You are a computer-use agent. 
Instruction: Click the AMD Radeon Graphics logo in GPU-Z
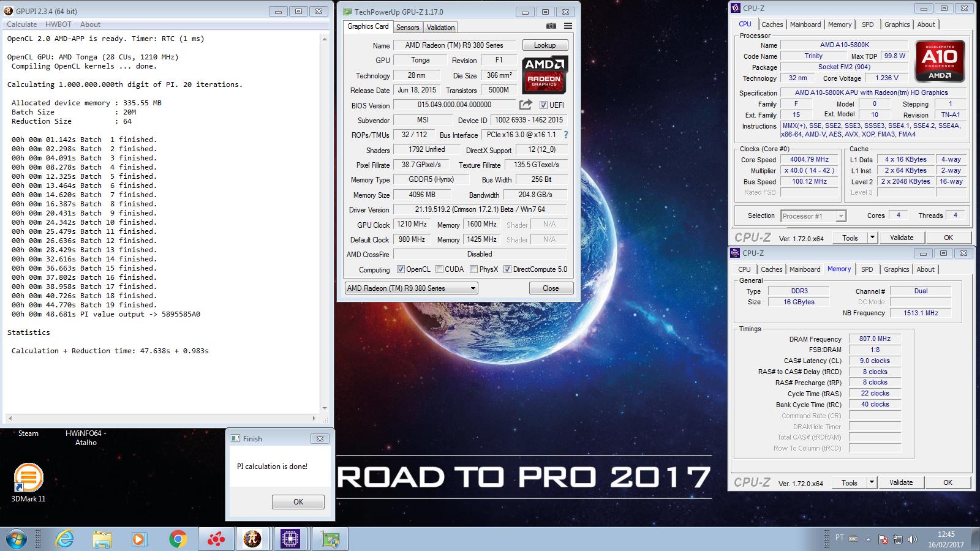point(545,74)
